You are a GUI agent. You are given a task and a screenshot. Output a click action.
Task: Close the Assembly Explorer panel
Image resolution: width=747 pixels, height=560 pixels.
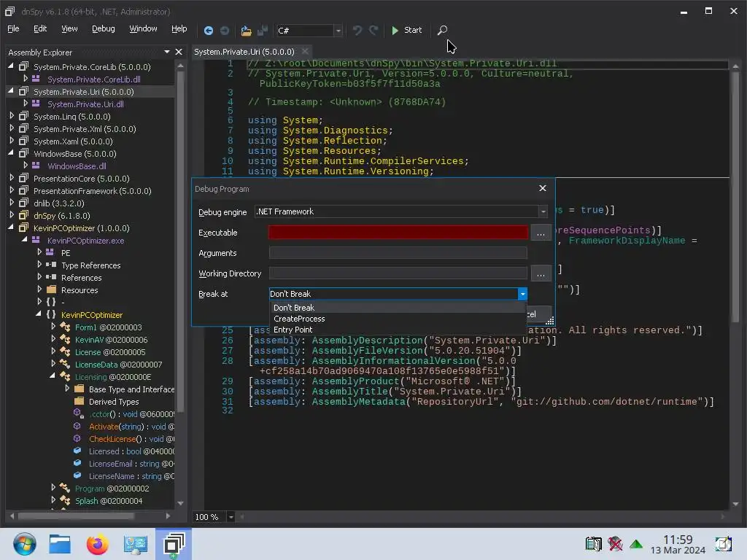click(x=179, y=52)
